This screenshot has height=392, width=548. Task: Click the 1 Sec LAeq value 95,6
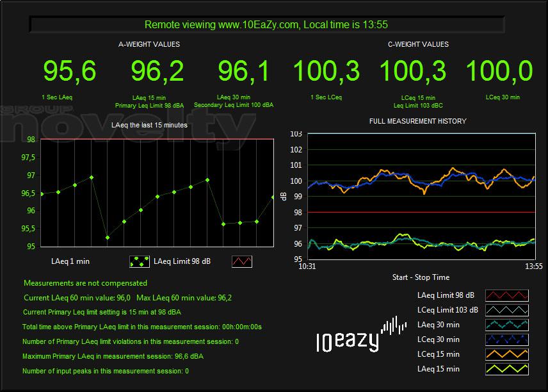pos(70,71)
